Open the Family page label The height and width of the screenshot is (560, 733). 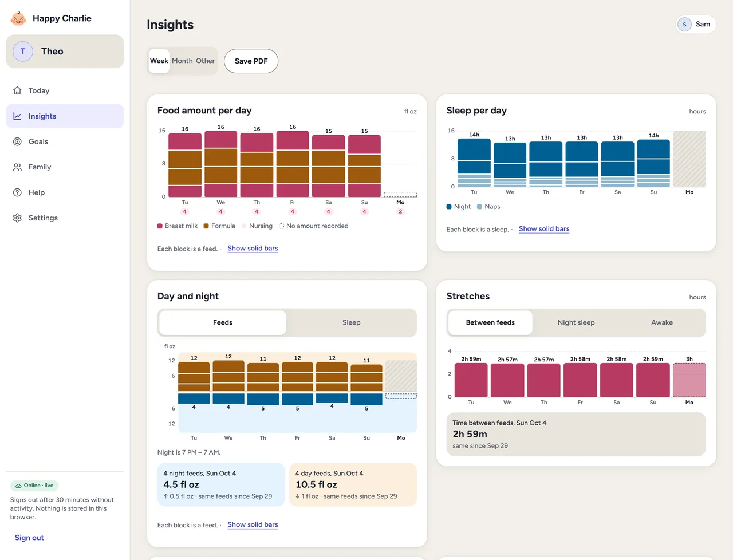click(40, 167)
